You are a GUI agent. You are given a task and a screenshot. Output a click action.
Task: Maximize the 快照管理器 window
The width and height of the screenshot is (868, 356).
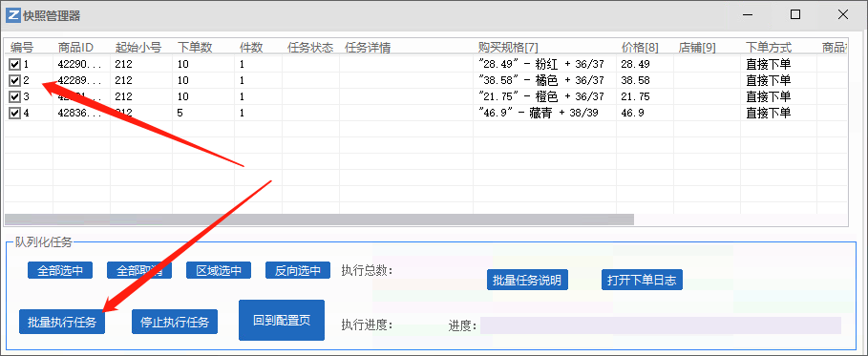pos(795,15)
